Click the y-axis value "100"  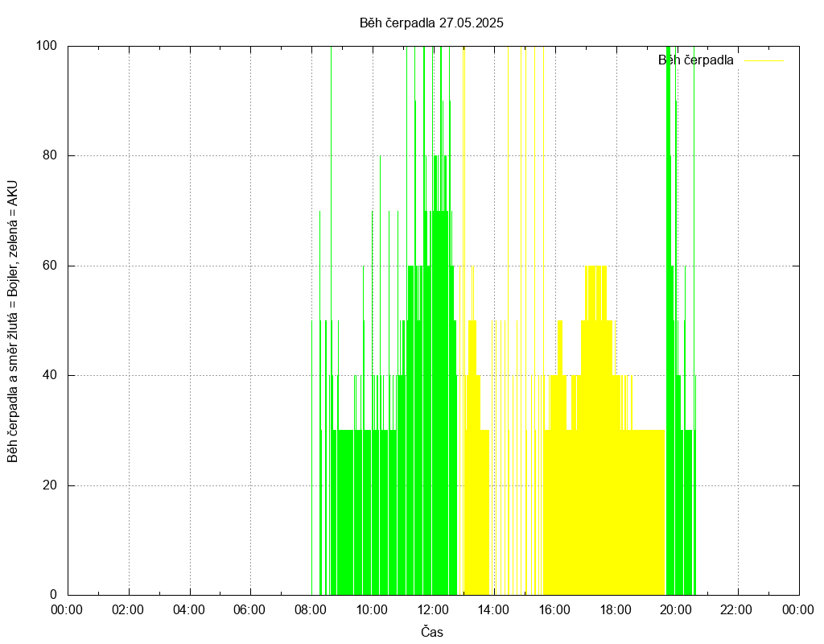click(46, 46)
